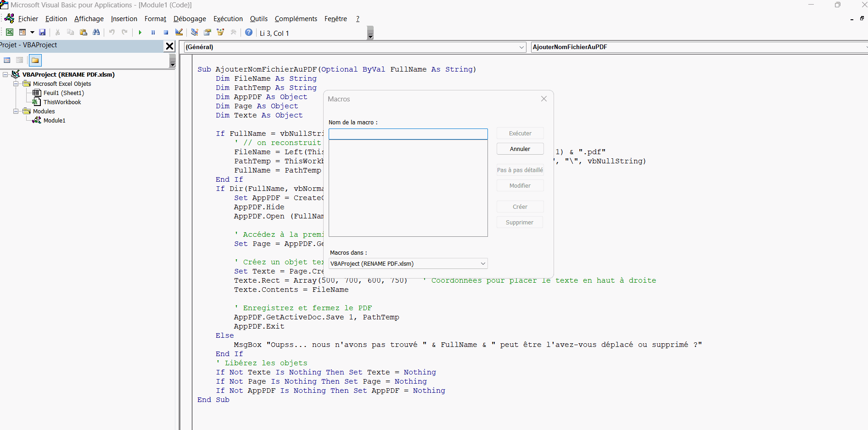Click the Reset (stop) square icon
The width and height of the screenshot is (868, 430).
pos(166,32)
